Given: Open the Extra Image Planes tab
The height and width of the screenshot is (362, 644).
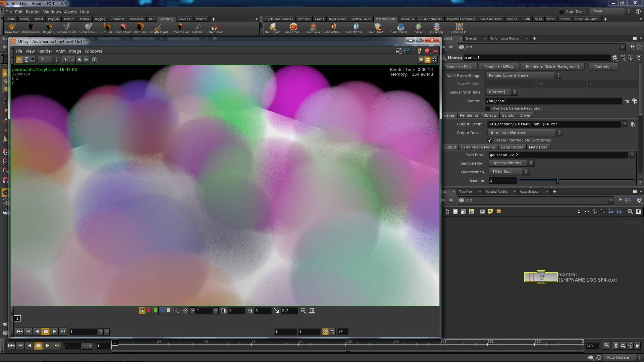Looking at the screenshot, I should pyautogui.click(x=478, y=147).
